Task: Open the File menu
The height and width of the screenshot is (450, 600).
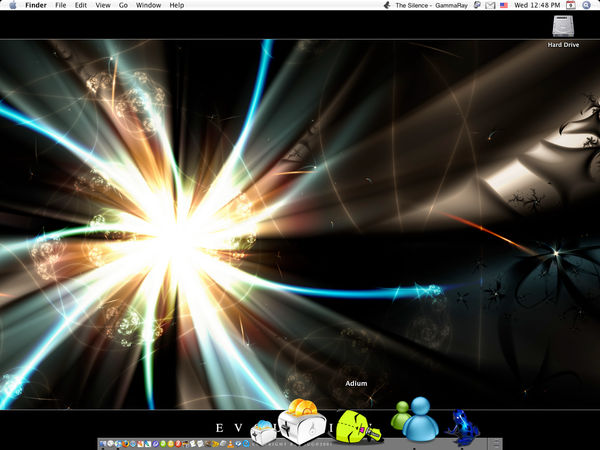Action: [x=60, y=5]
